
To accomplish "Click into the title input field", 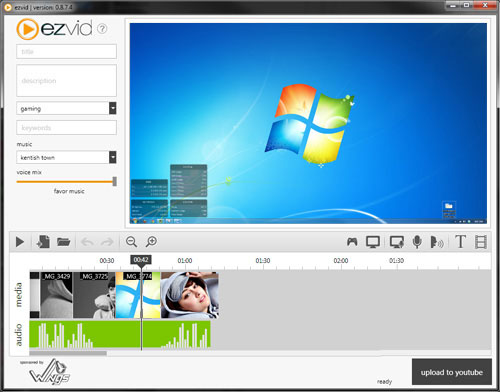I will point(66,52).
